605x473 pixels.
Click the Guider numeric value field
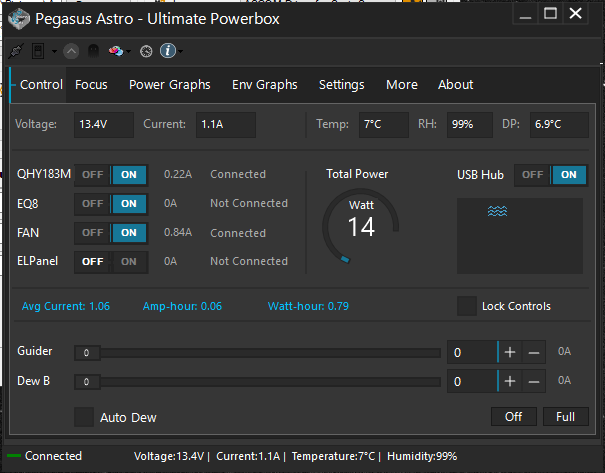click(x=472, y=352)
